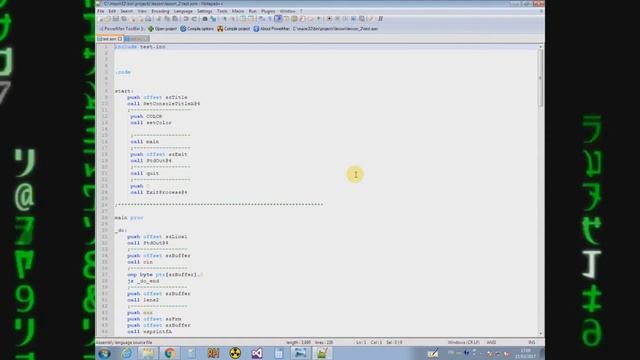
Task: Open Google Chrome from the taskbar
Action: pyautogui.click(x=170, y=353)
